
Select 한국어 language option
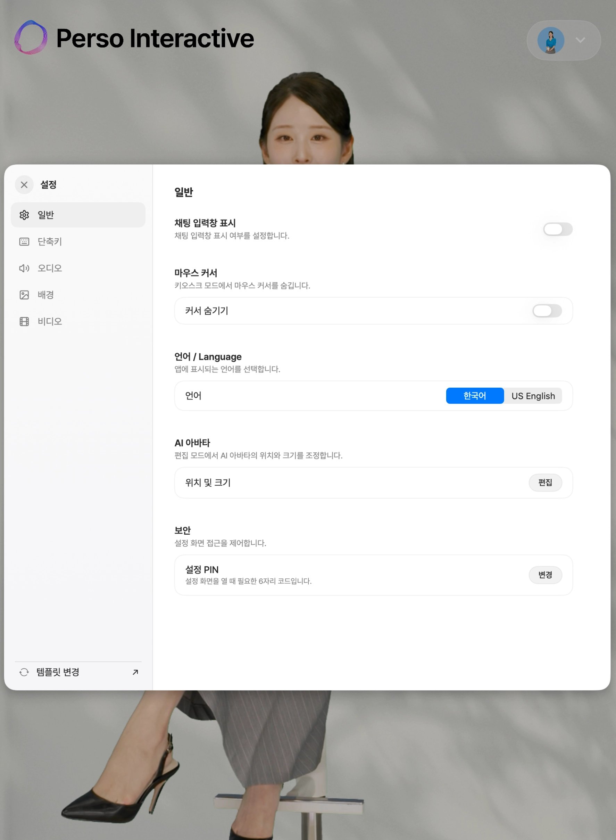coord(475,396)
